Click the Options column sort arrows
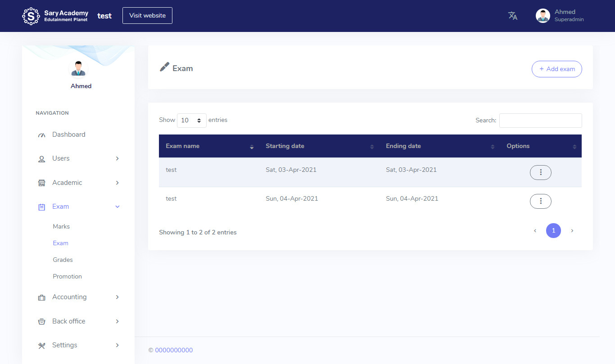 574,147
